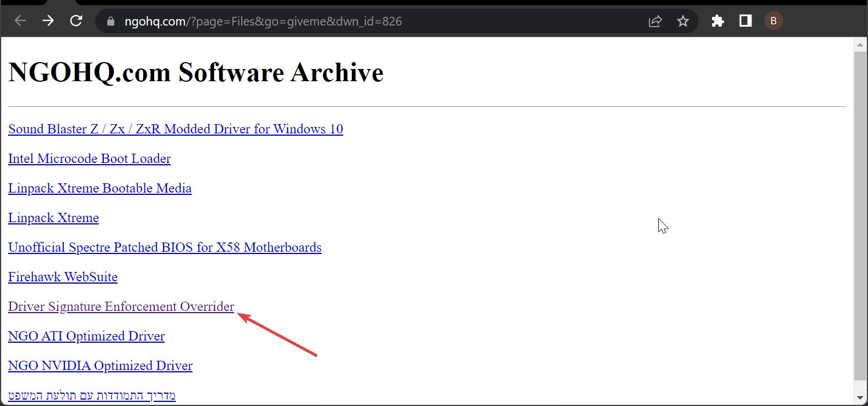Viewport: 868px width, 406px height.
Task: Open the Hebrew-titled link at the bottom
Action: click(x=92, y=395)
